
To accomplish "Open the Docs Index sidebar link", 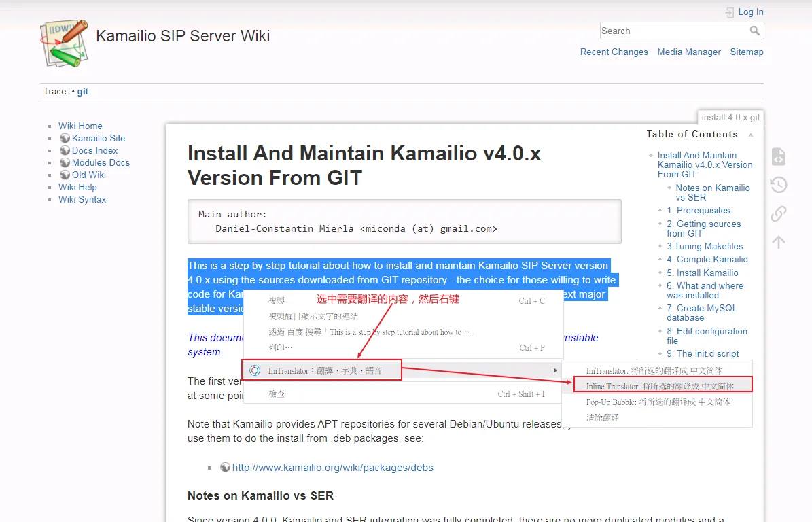I will pos(94,150).
